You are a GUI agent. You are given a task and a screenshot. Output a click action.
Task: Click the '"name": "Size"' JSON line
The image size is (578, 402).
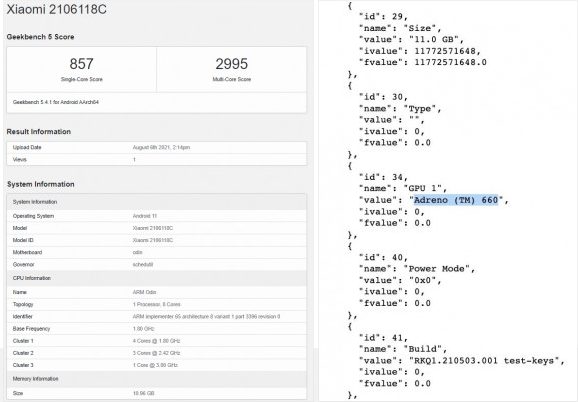tap(400, 28)
